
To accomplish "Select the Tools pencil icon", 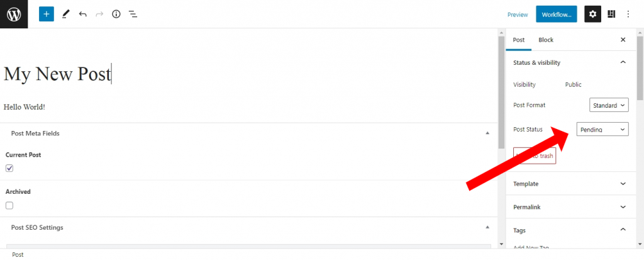I will (65, 14).
